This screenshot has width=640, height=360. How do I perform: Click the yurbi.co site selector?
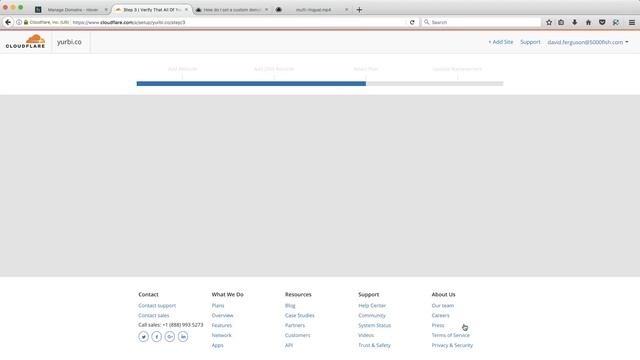69,42
